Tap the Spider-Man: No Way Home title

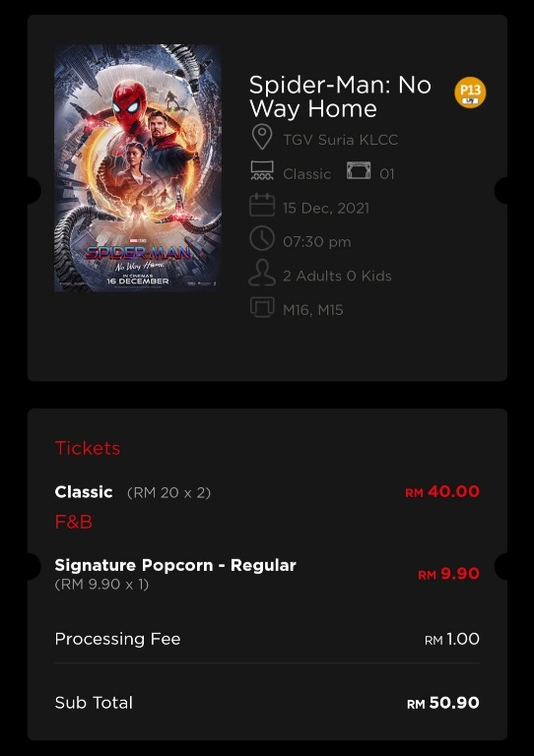click(340, 96)
